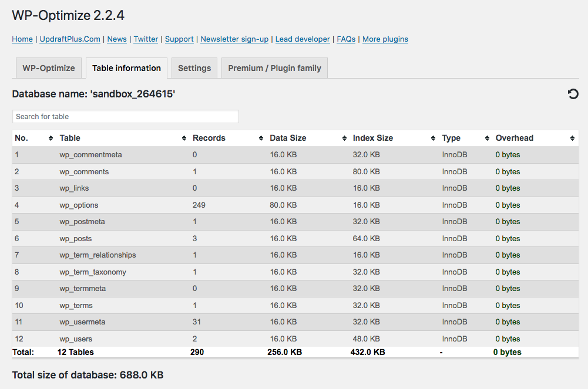Select the wp_term_taxonomy table name
The width and height of the screenshot is (588, 389).
(93, 272)
